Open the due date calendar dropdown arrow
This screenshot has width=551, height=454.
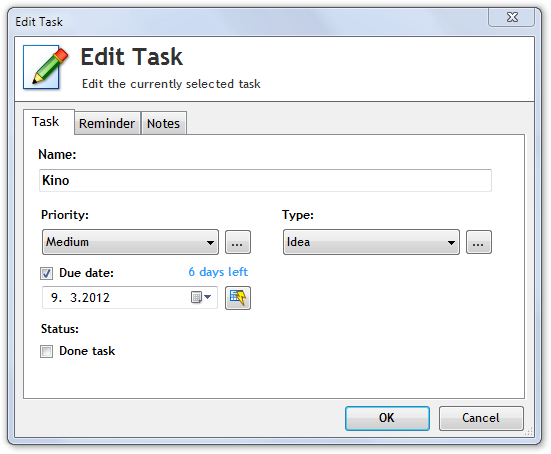click(208, 297)
